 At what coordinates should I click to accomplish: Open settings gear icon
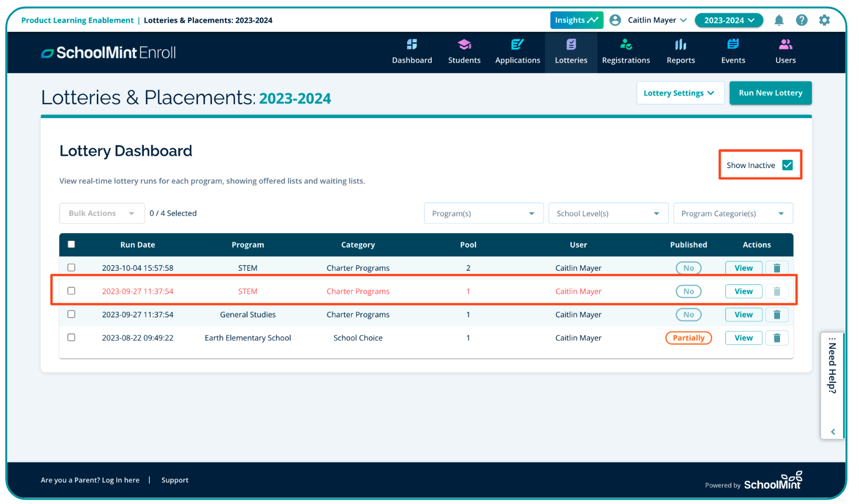tap(824, 20)
